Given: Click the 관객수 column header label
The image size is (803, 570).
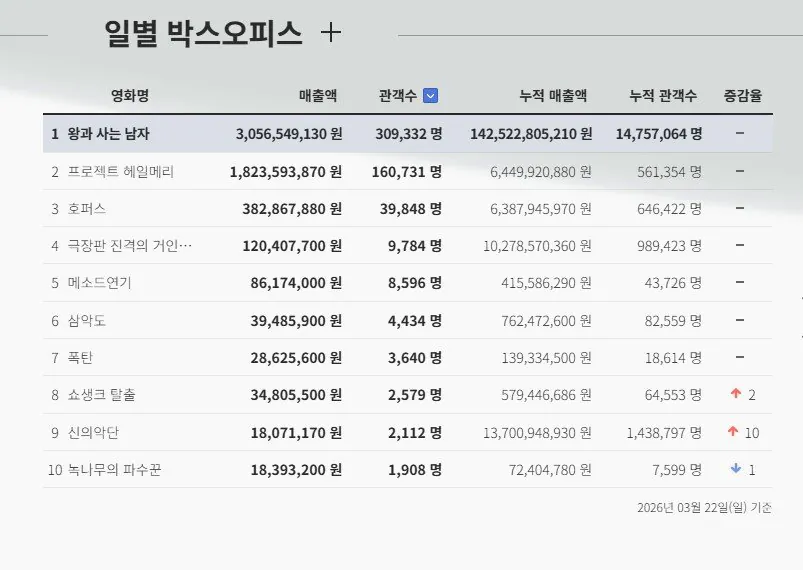Looking at the screenshot, I should (398, 96).
